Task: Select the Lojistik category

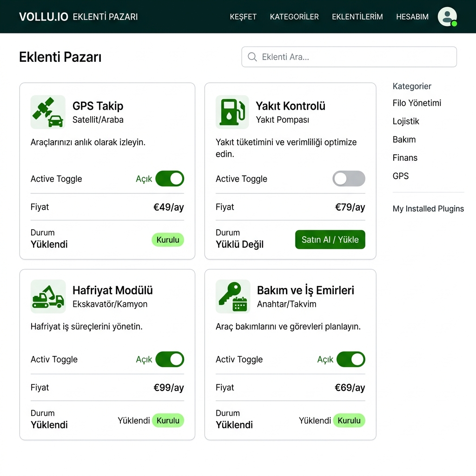Action: pyautogui.click(x=405, y=121)
